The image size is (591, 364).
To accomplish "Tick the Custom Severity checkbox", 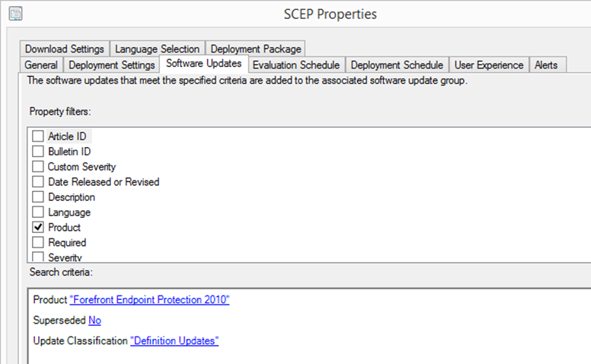I will click(37, 166).
